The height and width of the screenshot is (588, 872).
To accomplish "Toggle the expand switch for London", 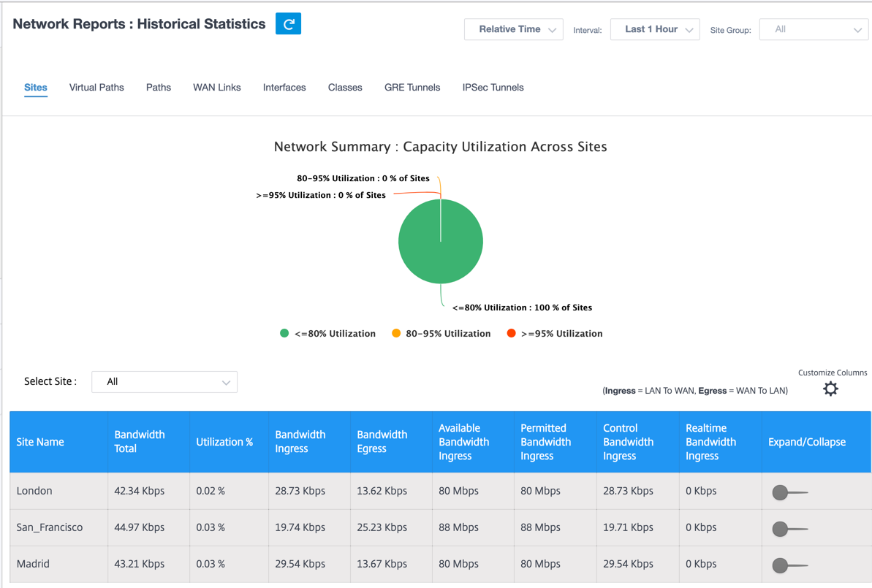I will pos(789,492).
